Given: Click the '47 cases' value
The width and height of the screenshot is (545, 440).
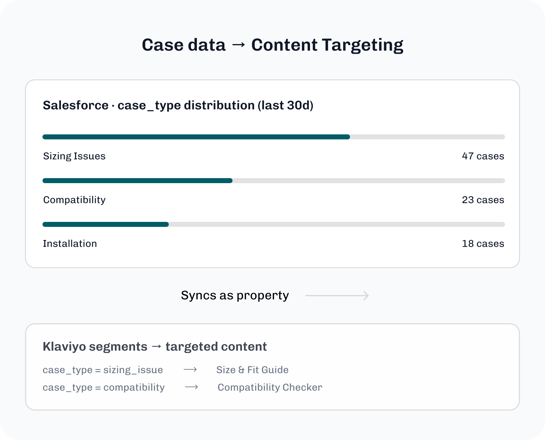Looking at the screenshot, I should [483, 156].
